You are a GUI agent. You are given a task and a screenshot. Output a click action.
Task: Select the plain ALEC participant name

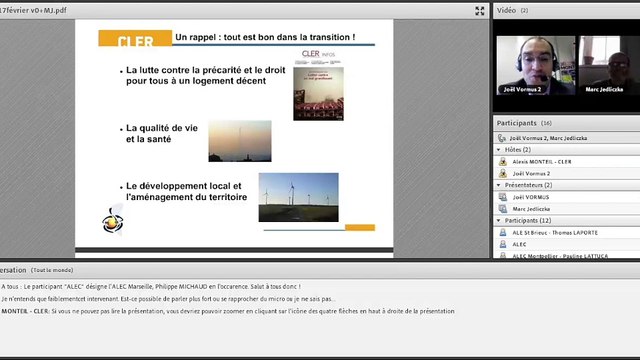coord(519,245)
